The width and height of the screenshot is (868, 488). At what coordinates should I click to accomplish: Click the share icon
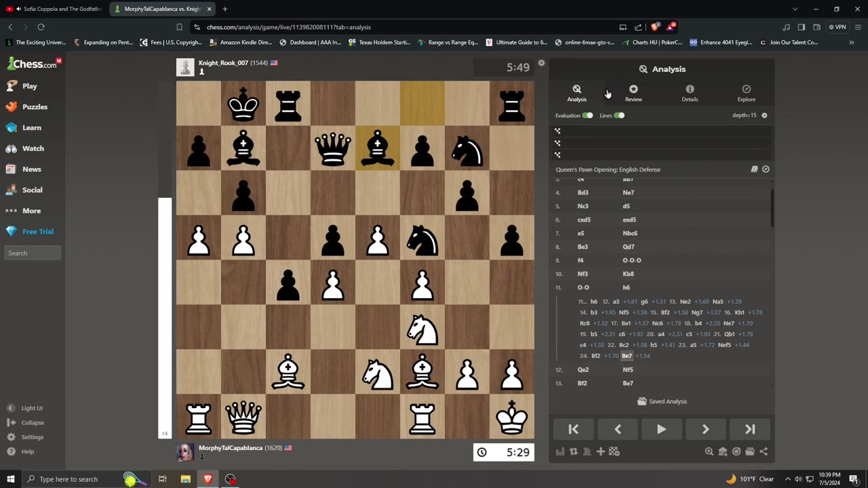(764, 451)
